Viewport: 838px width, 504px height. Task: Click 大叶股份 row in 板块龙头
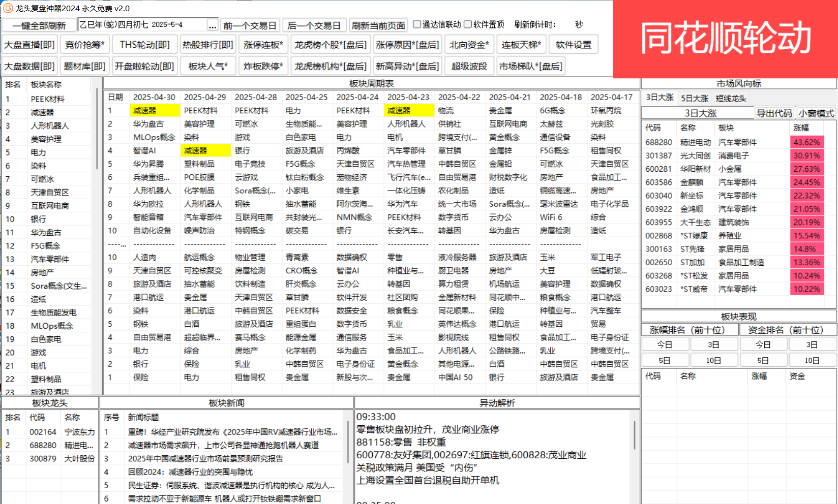(x=50, y=458)
